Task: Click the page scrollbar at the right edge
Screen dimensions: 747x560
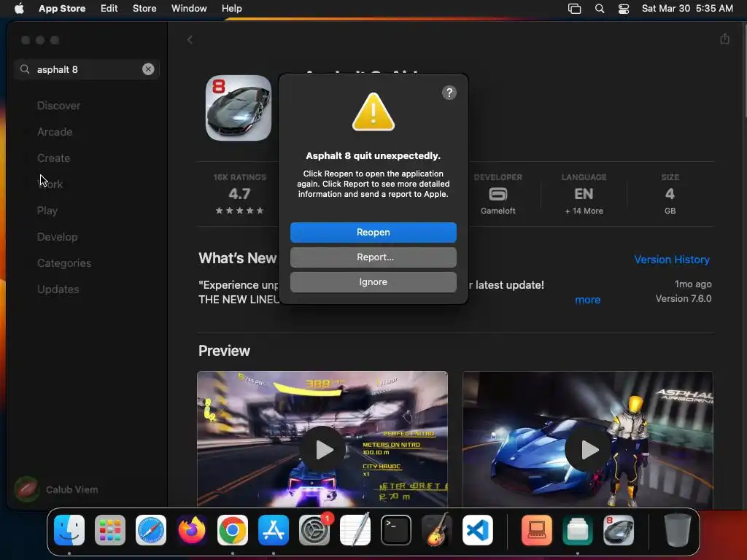Action: click(x=744, y=70)
